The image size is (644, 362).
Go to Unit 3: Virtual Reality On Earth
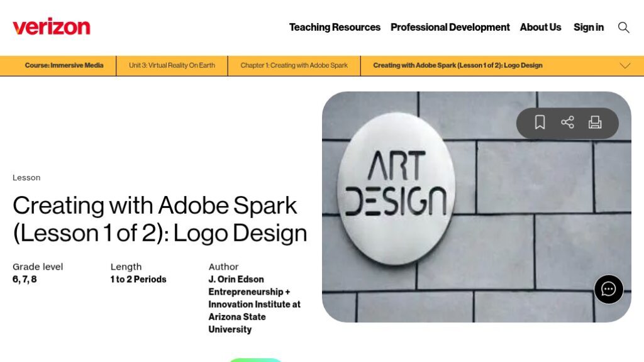point(172,65)
